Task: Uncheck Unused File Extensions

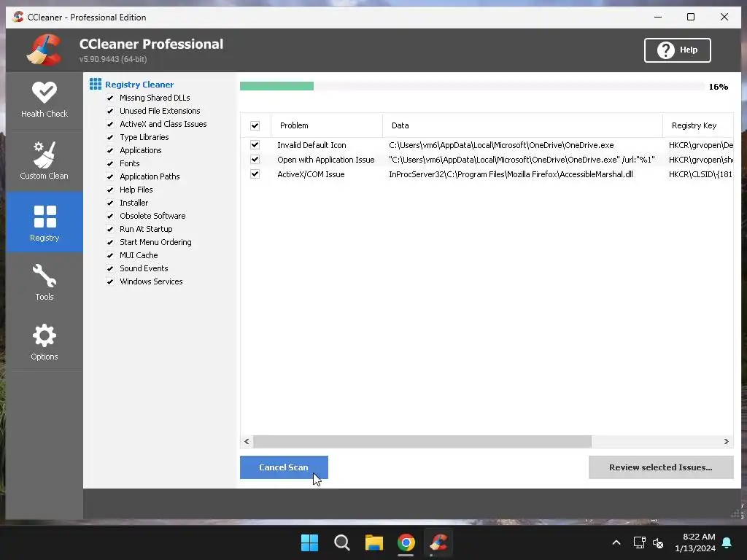Action: tap(110, 111)
